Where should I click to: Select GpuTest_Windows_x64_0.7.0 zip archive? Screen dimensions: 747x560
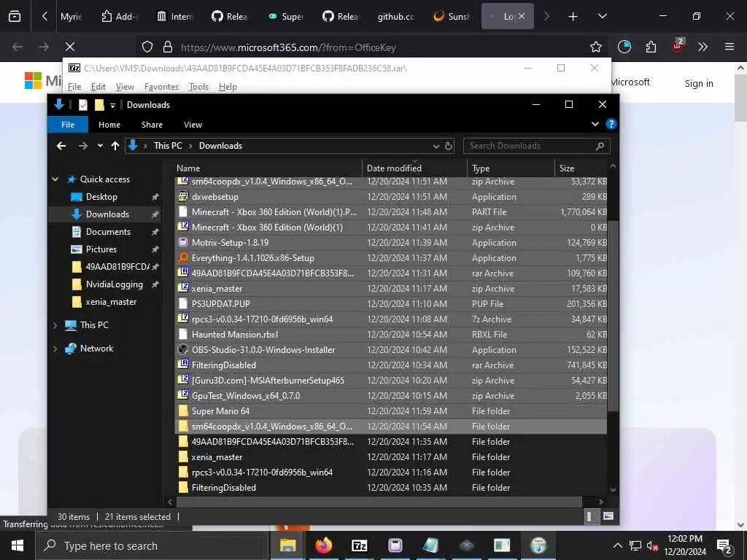(x=391, y=396)
